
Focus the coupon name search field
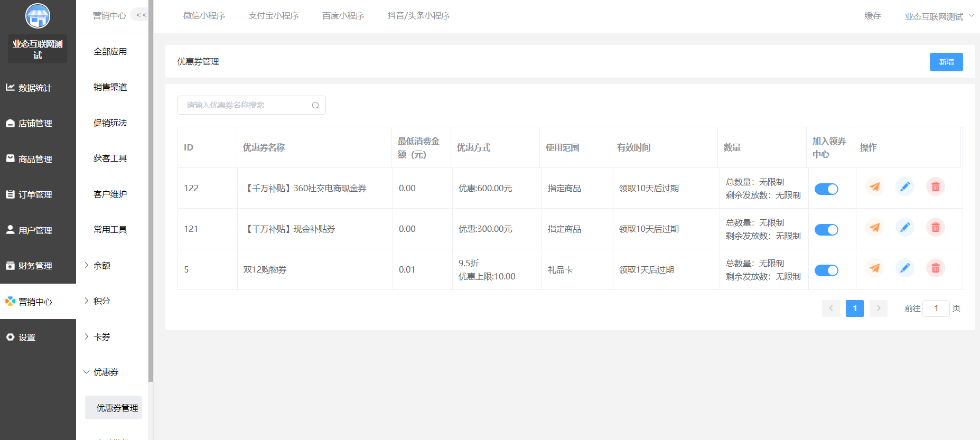pyautogui.click(x=251, y=105)
